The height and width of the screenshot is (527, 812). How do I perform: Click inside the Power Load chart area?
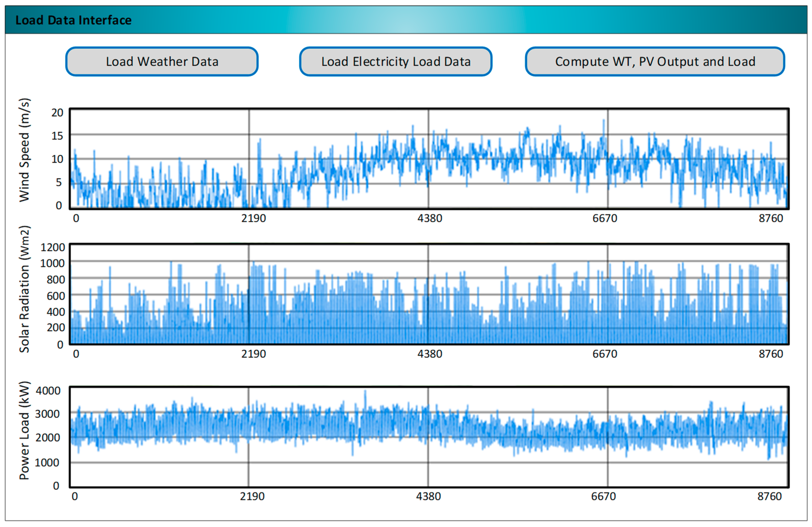[429, 437]
